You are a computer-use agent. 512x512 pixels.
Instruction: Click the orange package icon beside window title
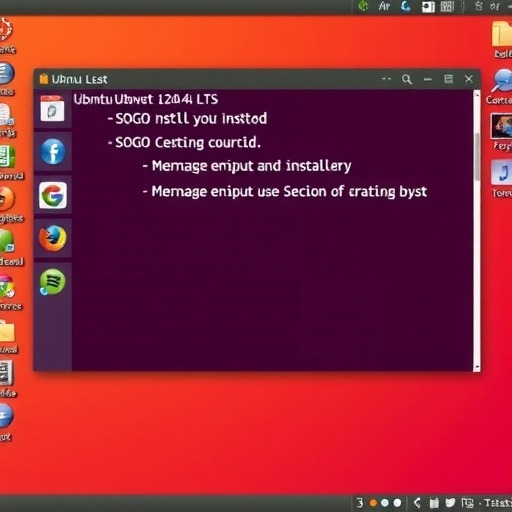(44, 79)
